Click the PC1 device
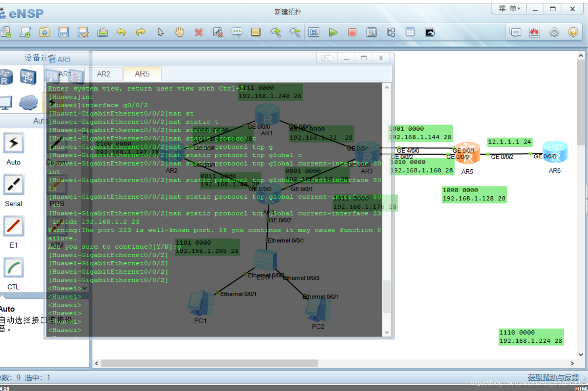The image size is (588, 391). [x=200, y=304]
